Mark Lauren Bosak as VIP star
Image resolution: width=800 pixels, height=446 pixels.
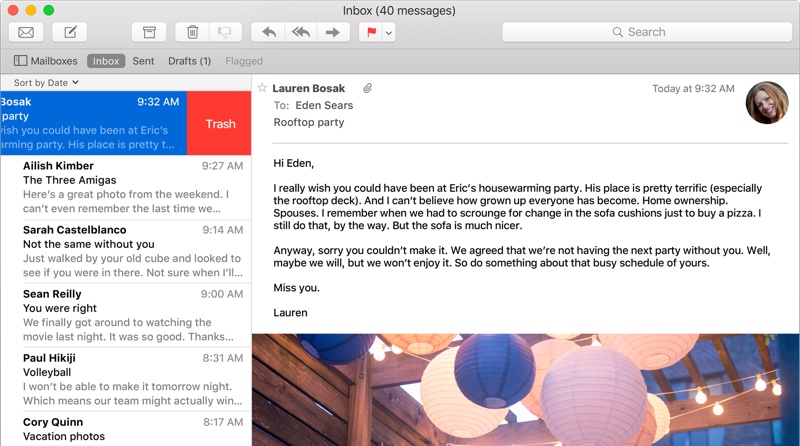point(262,88)
